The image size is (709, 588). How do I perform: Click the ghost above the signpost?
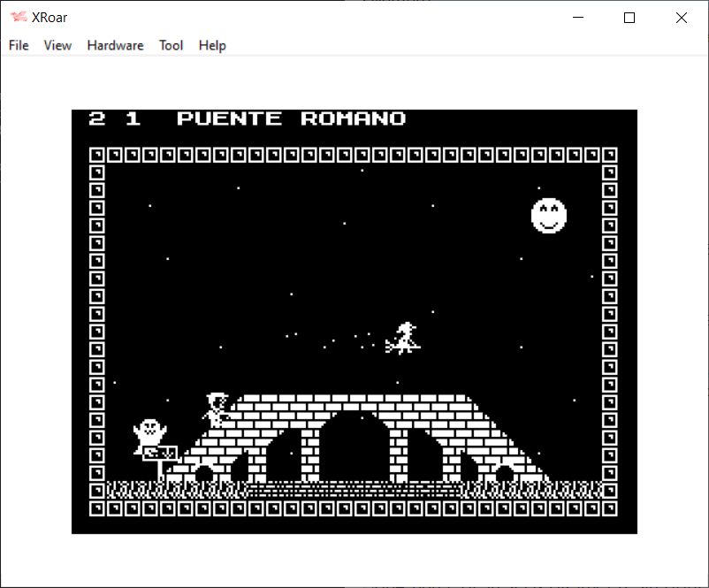(x=149, y=432)
